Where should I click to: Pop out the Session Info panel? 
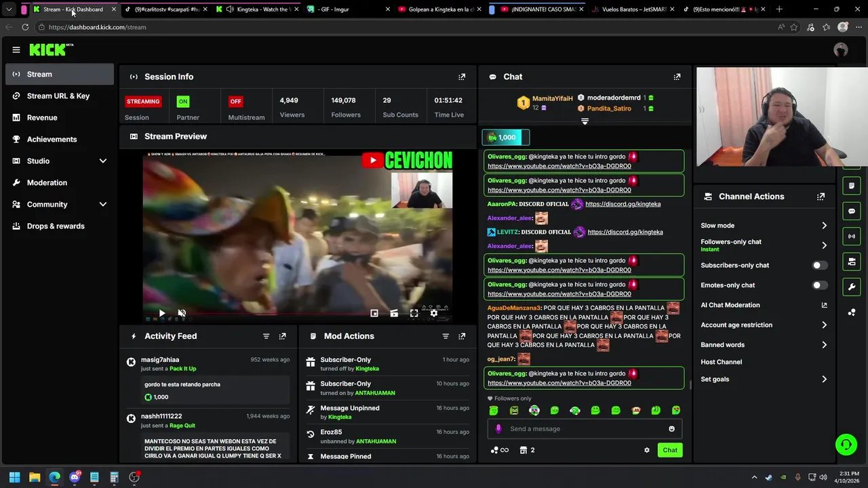pyautogui.click(x=462, y=77)
